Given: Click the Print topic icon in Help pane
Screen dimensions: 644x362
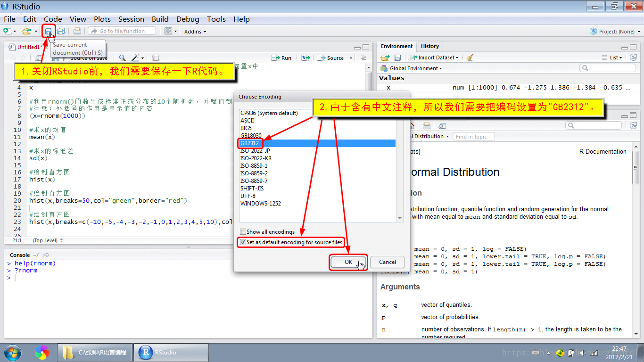Looking at the screenshot, I should [x=427, y=126].
